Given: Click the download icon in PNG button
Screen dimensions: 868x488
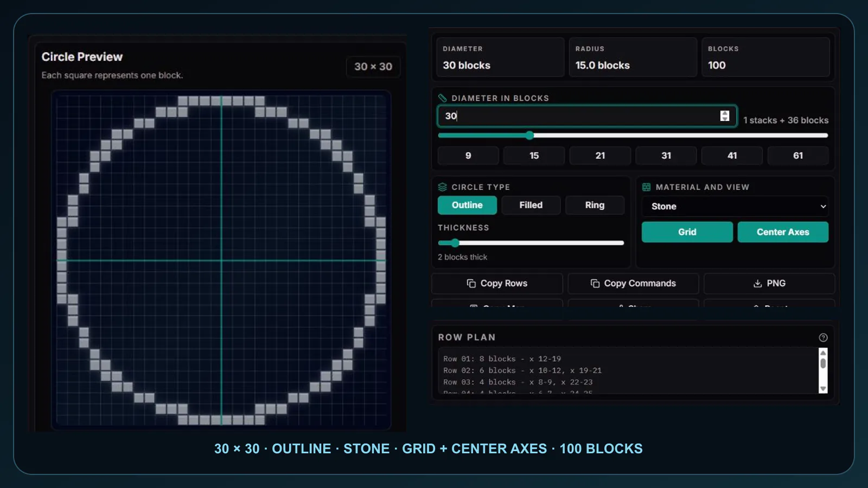Looking at the screenshot, I should (x=757, y=284).
